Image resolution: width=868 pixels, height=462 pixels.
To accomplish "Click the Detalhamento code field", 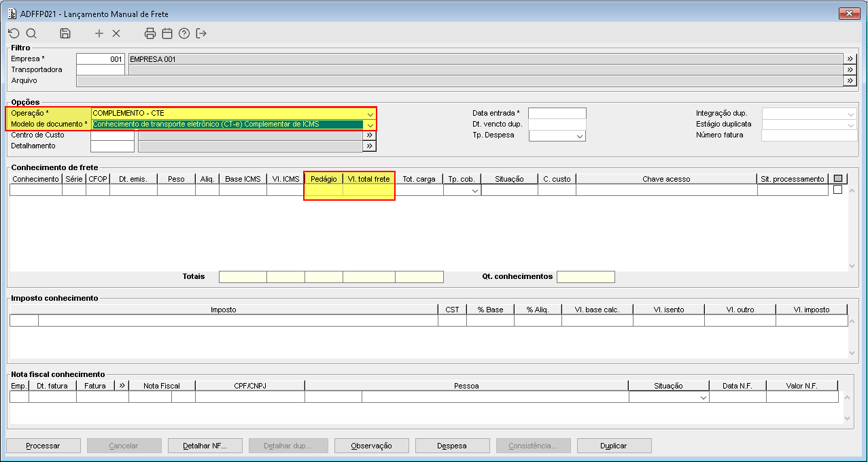I will (x=112, y=146).
